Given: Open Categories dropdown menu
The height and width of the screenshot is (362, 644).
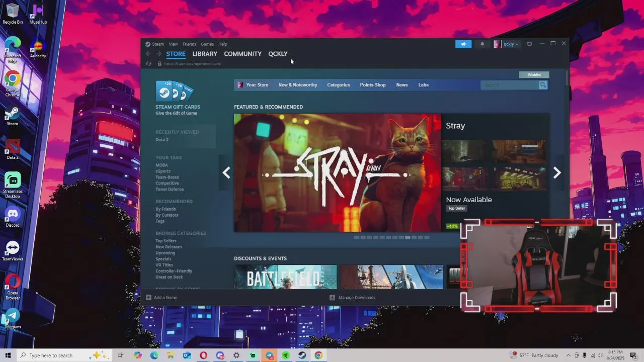Looking at the screenshot, I should click(x=339, y=85).
